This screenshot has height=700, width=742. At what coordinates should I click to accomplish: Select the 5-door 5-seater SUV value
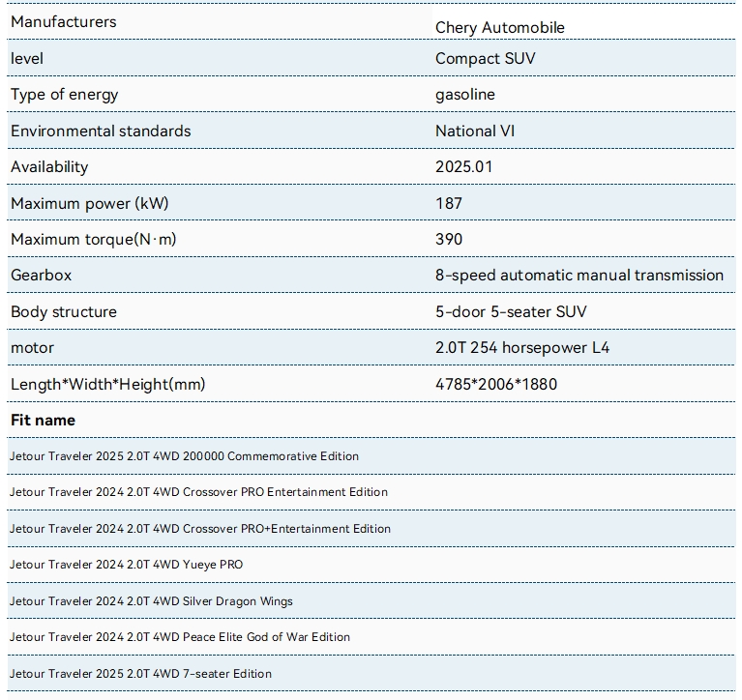511,311
